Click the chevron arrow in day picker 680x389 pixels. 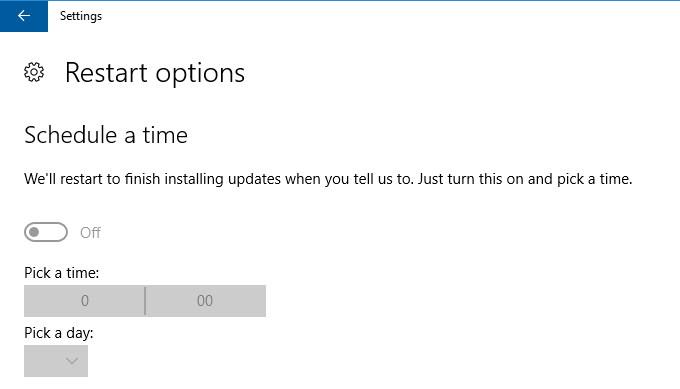[x=72, y=361]
